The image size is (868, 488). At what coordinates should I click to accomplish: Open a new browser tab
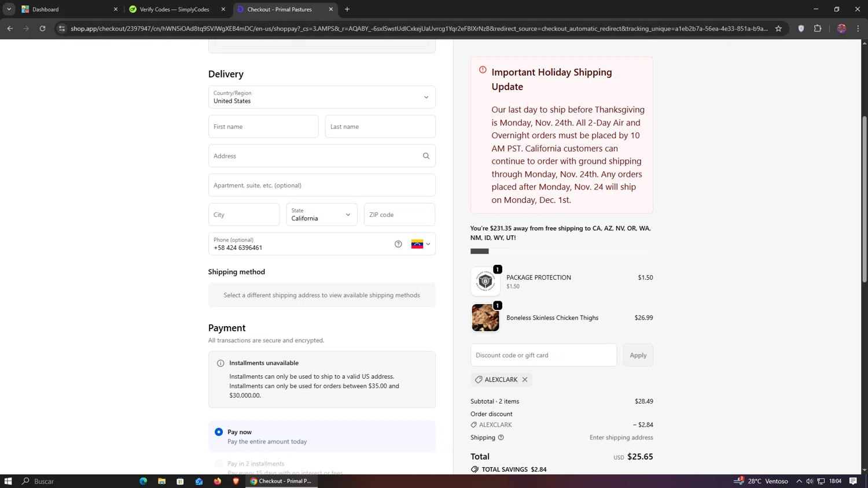click(347, 9)
